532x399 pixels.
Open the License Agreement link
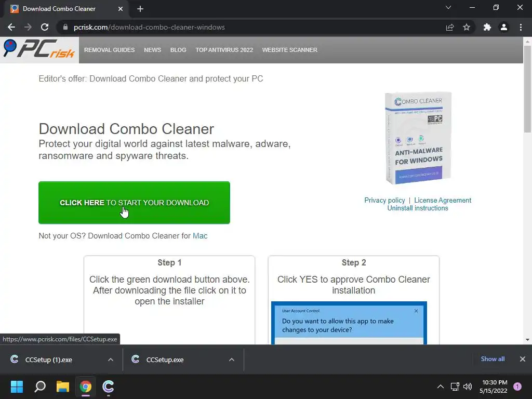[x=443, y=200]
